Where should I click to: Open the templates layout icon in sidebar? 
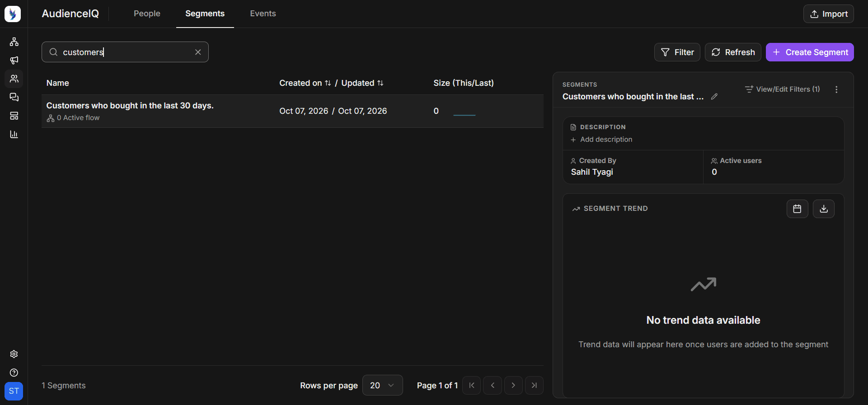[14, 116]
